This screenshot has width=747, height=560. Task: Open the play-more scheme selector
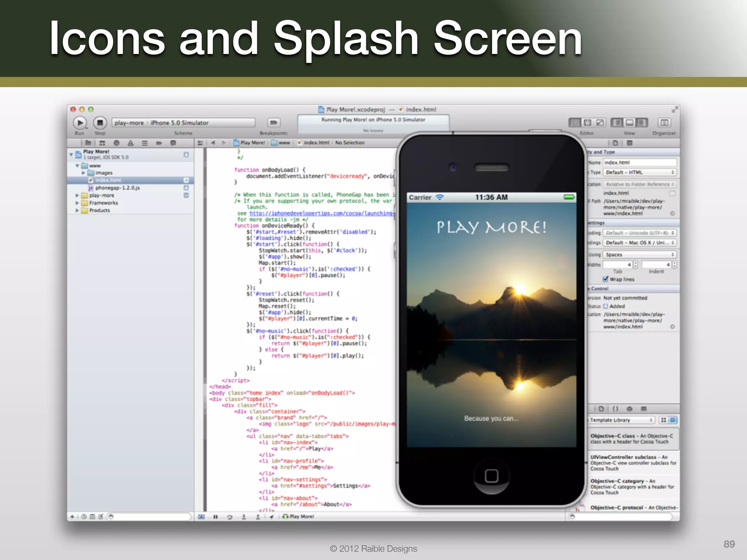click(x=129, y=123)
